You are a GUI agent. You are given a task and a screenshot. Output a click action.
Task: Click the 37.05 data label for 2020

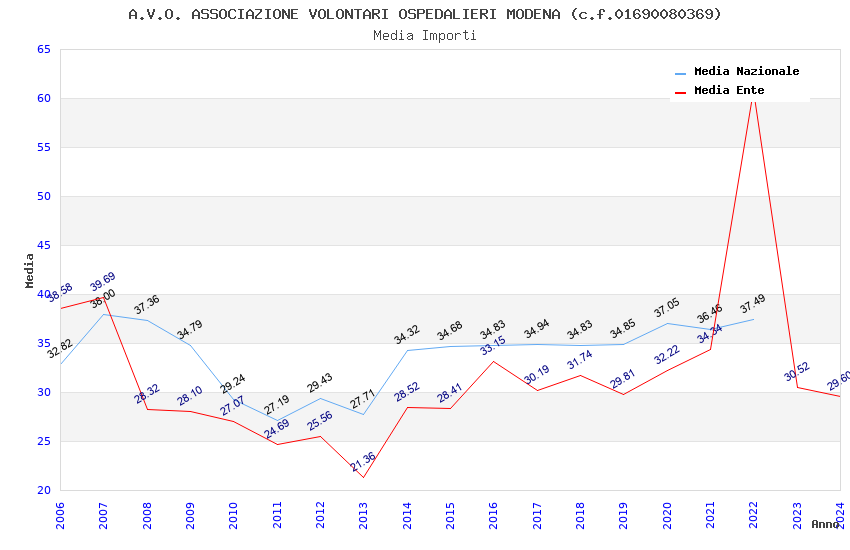[666, 308]
